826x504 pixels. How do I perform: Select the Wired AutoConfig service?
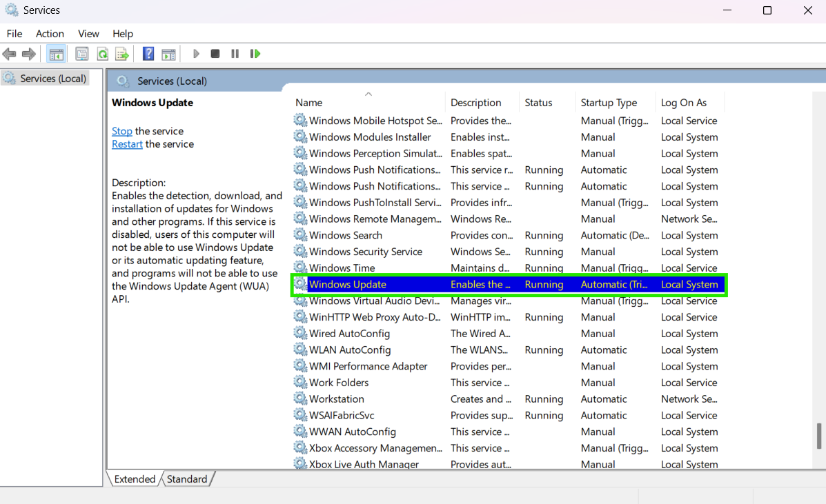509,333
